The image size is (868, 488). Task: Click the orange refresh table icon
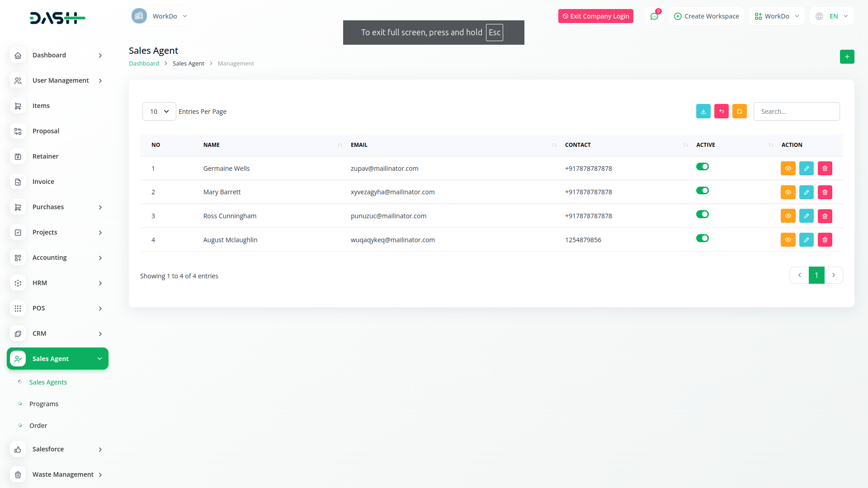(739, 111)
